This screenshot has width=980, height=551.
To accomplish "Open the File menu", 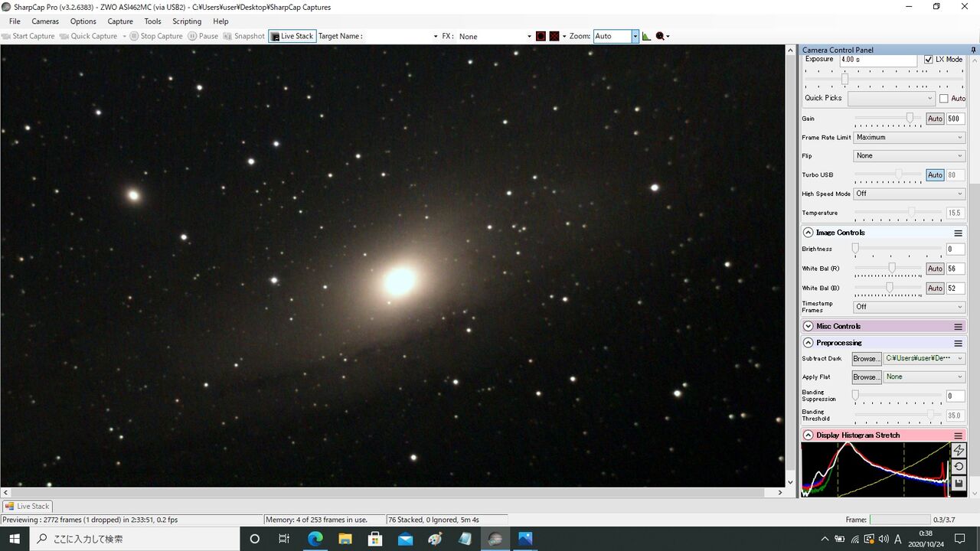I will (x=15, y=21).
